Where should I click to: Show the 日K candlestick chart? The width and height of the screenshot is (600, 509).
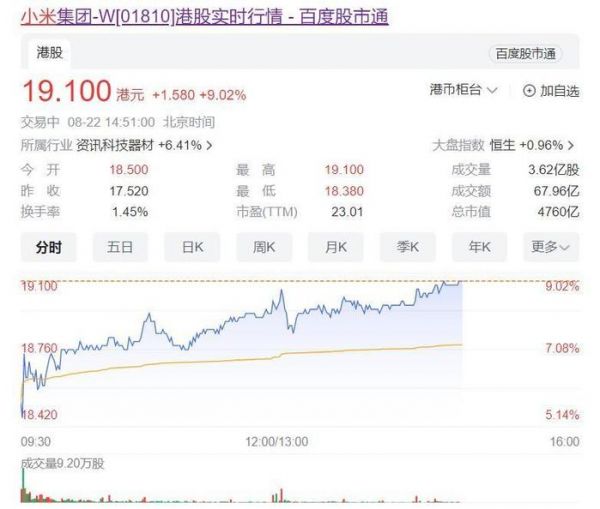192,246
